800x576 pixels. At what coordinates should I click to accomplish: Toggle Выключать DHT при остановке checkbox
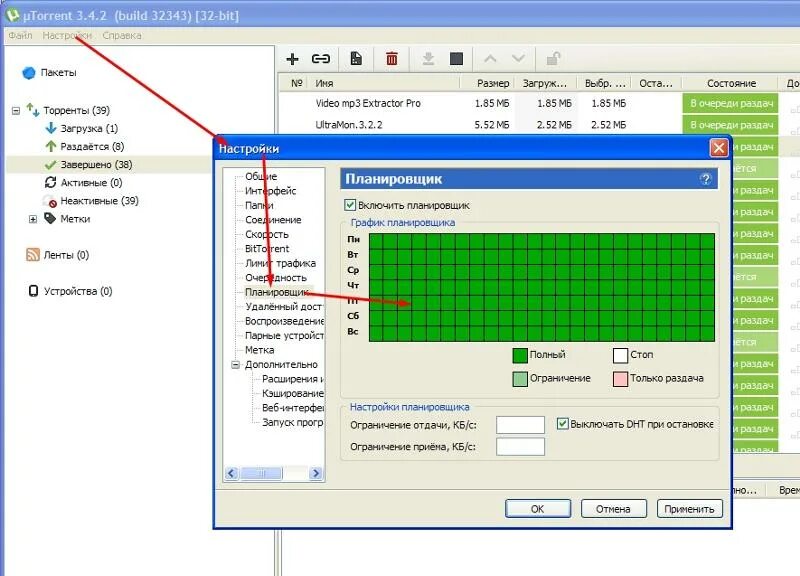tap(562, 423)
